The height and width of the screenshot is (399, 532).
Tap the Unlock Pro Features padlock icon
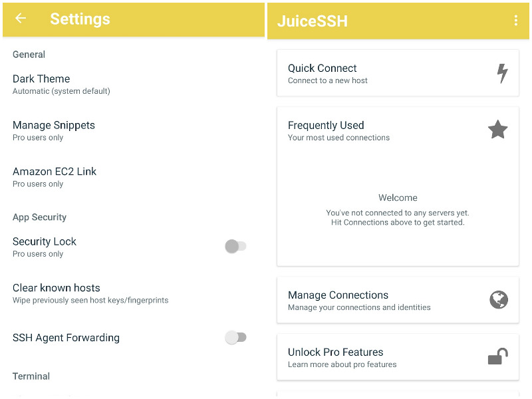497,357
